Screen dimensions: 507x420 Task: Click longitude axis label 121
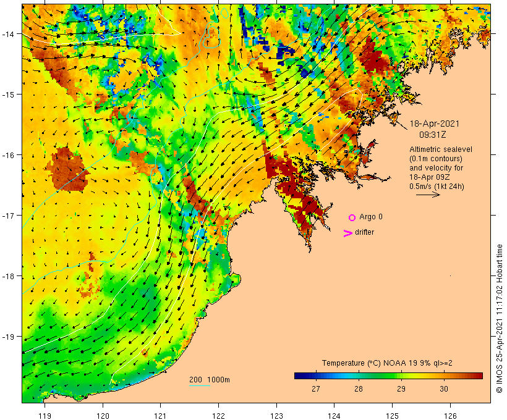point(161,416)
